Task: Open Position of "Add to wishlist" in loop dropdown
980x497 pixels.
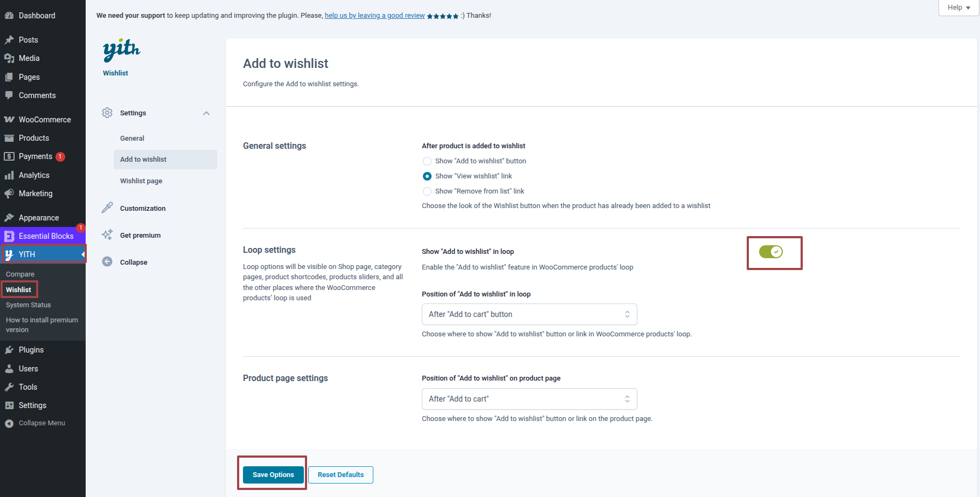Action: (529, 314)
